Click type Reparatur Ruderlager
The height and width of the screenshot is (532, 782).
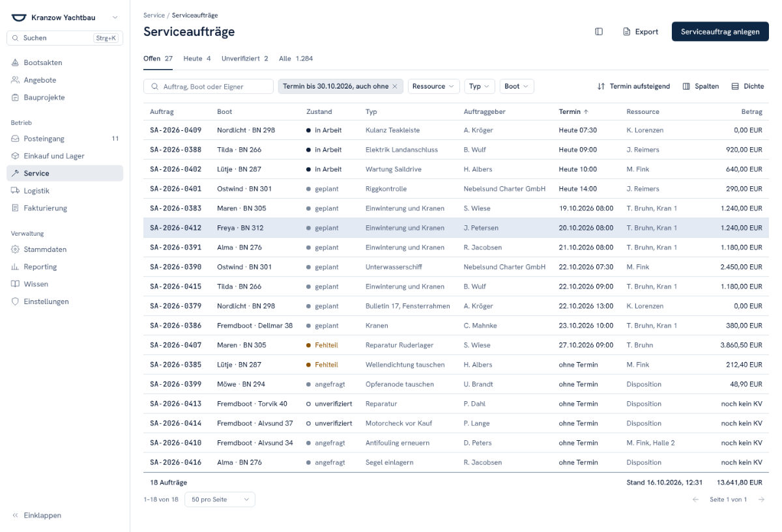point(399,345)
